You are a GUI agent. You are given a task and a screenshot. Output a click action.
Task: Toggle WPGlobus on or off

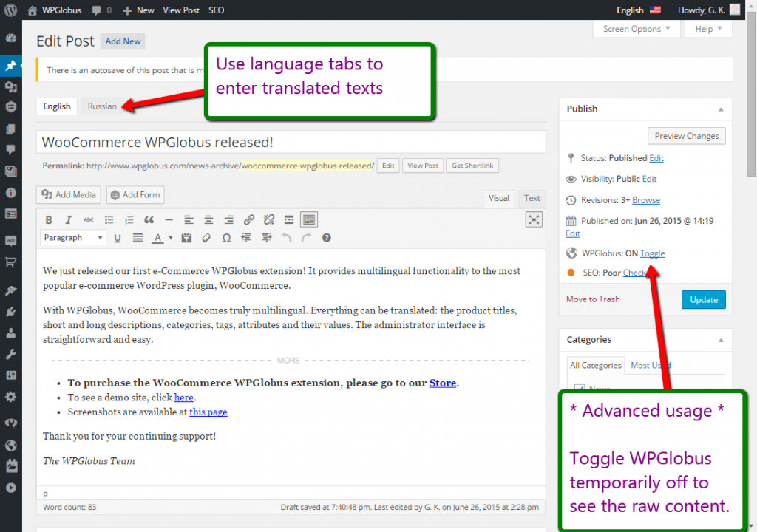pos(652,253)
